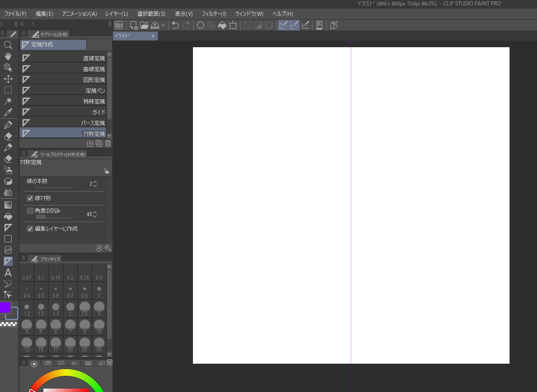Adjust 線の本数 stepper arrows

[95, 184]
